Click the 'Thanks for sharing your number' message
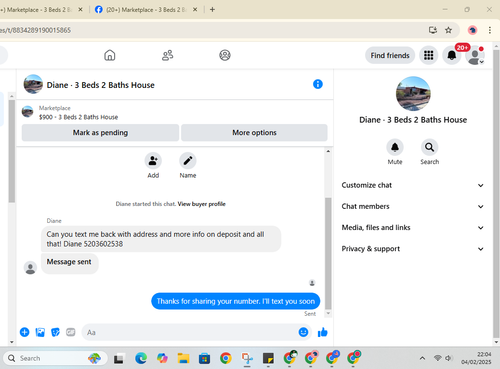This screenshot has width=500, height=369. pyautogui.click(x=236, y=301)
